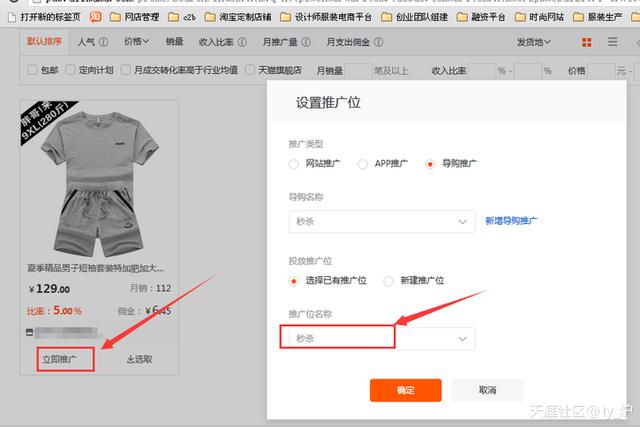Click the gray T-shirt product thumbnail

(x=99, y=179)
